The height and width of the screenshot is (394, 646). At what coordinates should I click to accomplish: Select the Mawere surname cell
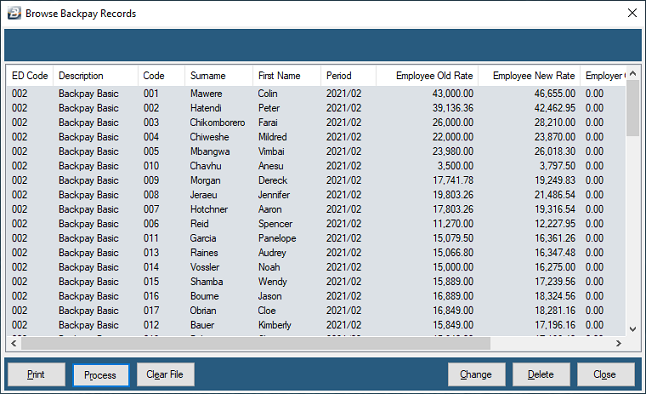[x=206, y=94]
